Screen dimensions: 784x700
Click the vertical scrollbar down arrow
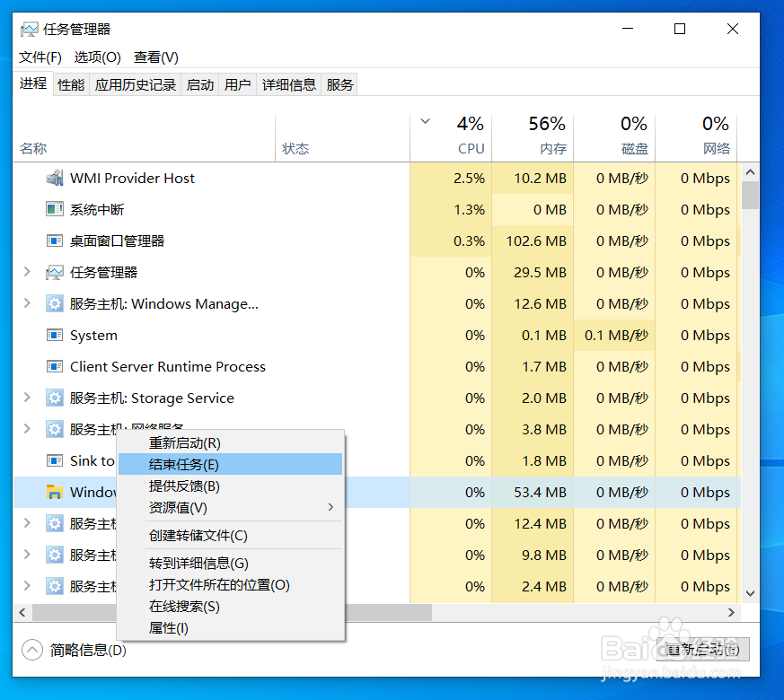click(x=750, y=593)
